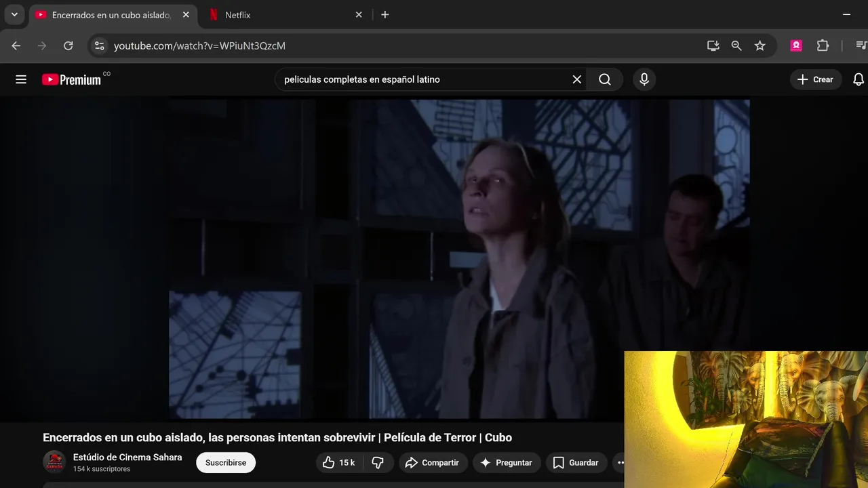
Task: Switch to the Netflix tab
Action: pos(285,15)
